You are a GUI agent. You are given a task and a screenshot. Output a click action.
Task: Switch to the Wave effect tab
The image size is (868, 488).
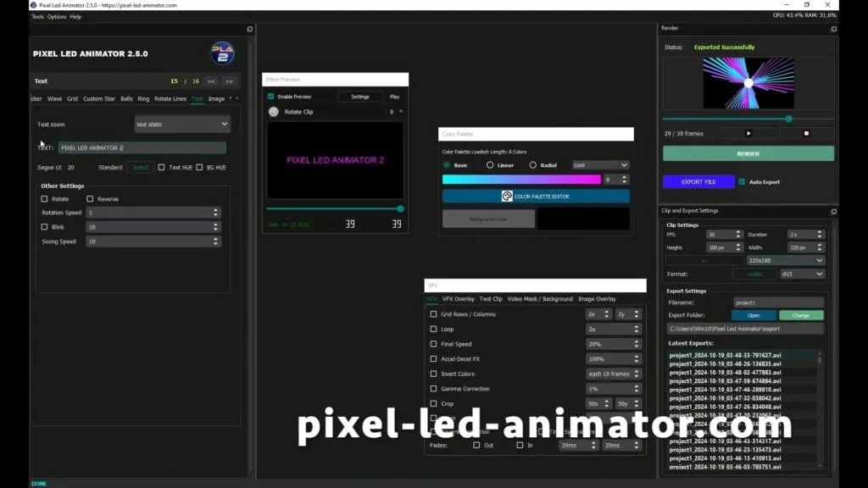pos(54,99)
